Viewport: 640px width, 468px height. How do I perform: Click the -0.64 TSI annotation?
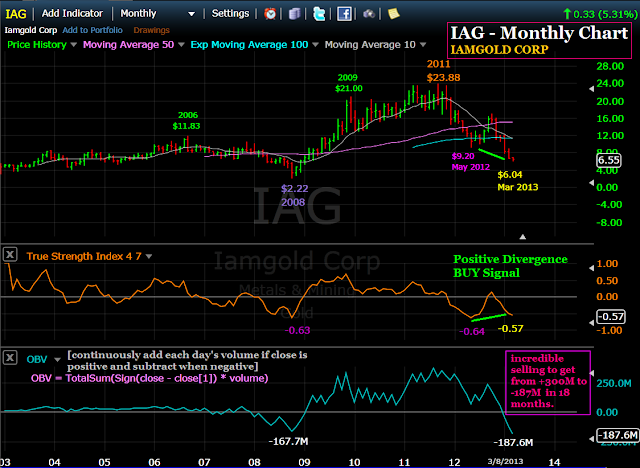pos(472,331)
